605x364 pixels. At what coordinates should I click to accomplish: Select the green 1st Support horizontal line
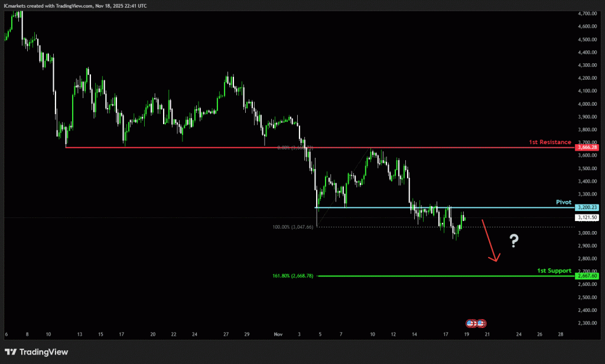[x=414, y=276]
